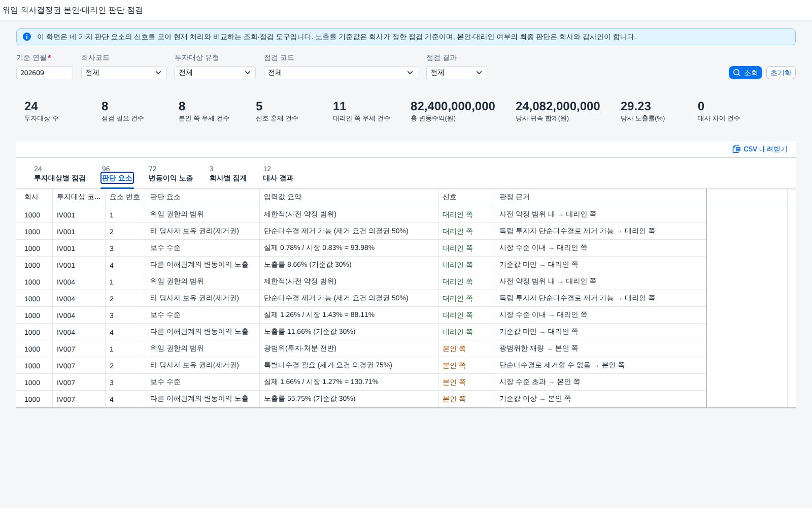Click the cell '실제 1.26% / 시장 1.43% = 88.11%'
The image size is (812, 508).
[349, 315]
